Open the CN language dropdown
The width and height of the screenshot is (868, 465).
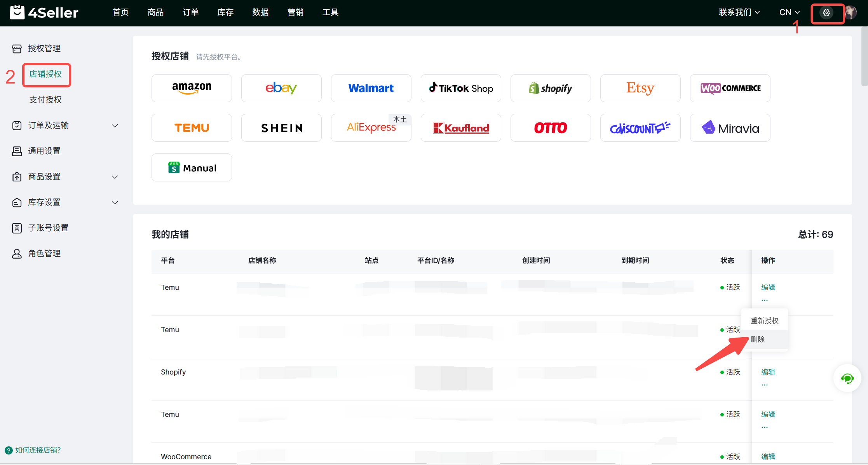789,12
